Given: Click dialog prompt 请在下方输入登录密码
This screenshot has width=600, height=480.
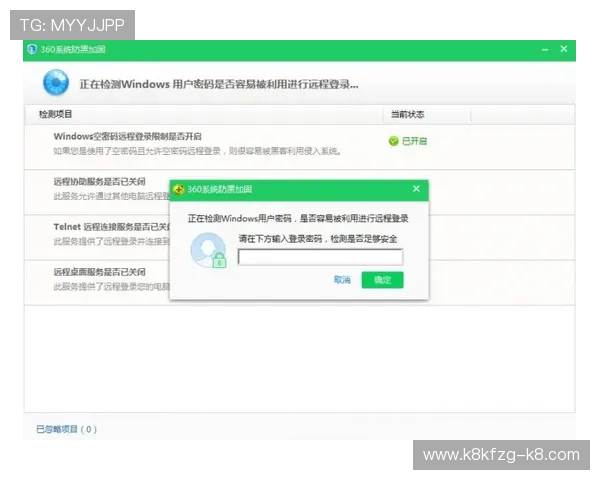Looking at the screenshot, I should (x=318, y=239).
